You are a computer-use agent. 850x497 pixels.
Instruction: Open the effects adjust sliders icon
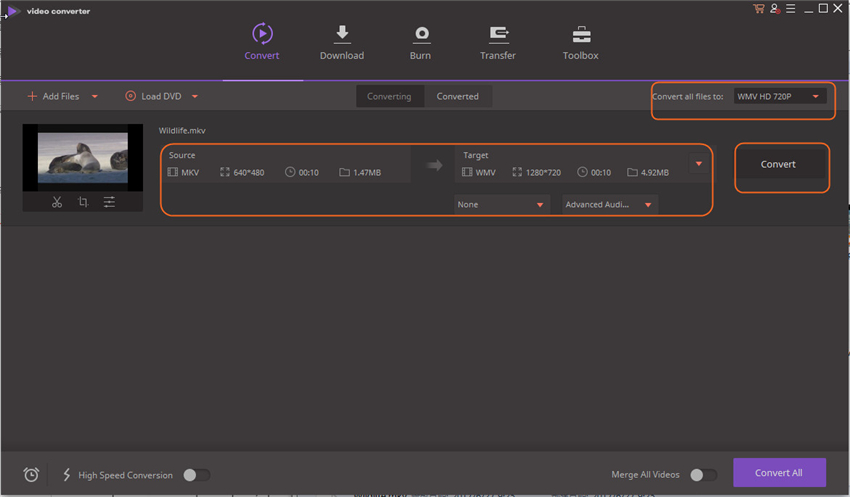109,202
